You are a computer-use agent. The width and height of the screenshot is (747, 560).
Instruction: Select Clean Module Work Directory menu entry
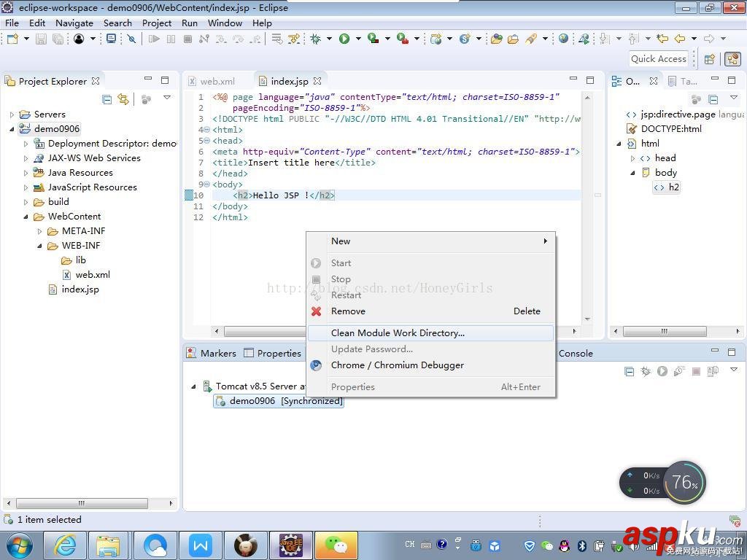tap(398, 333)
